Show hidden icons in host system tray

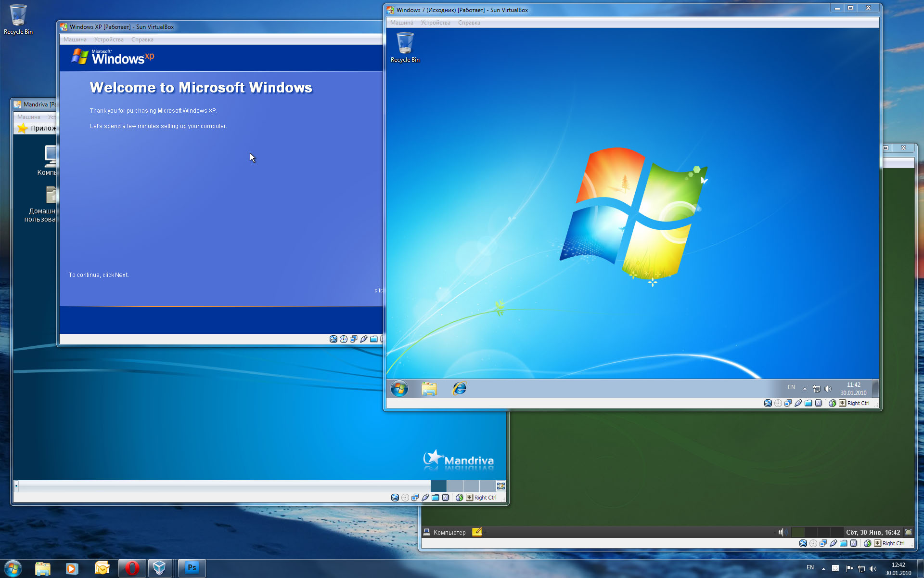(823, 568)
